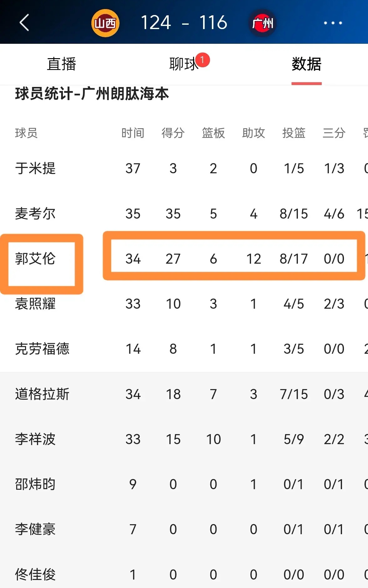Tap the back arrow at top left
The image size is (368, 588).
[x=23, y=23]
